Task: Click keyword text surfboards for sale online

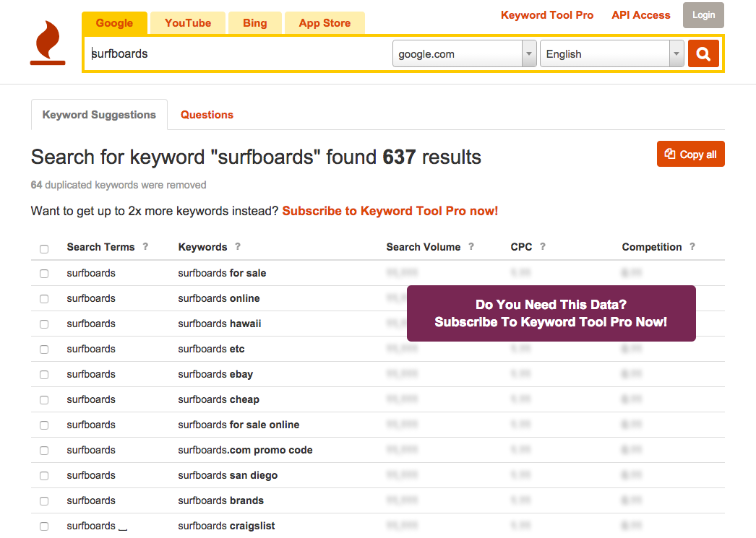Action: click(x=239, y=425)
